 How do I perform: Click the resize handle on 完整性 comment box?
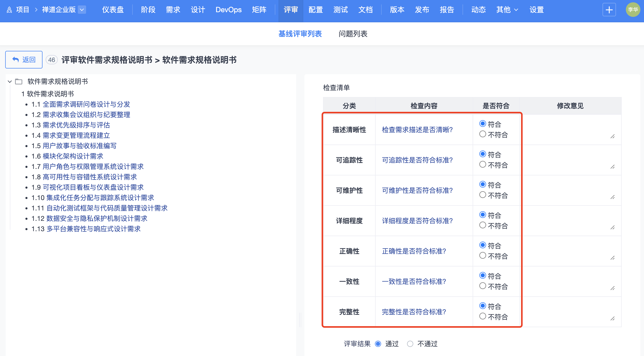[x=612, y=319]
